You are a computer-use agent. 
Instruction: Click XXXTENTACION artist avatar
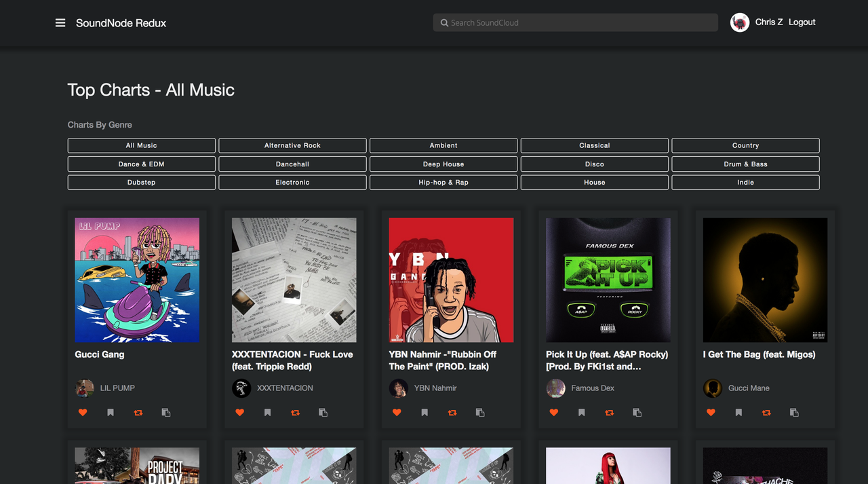click(241, 388)
